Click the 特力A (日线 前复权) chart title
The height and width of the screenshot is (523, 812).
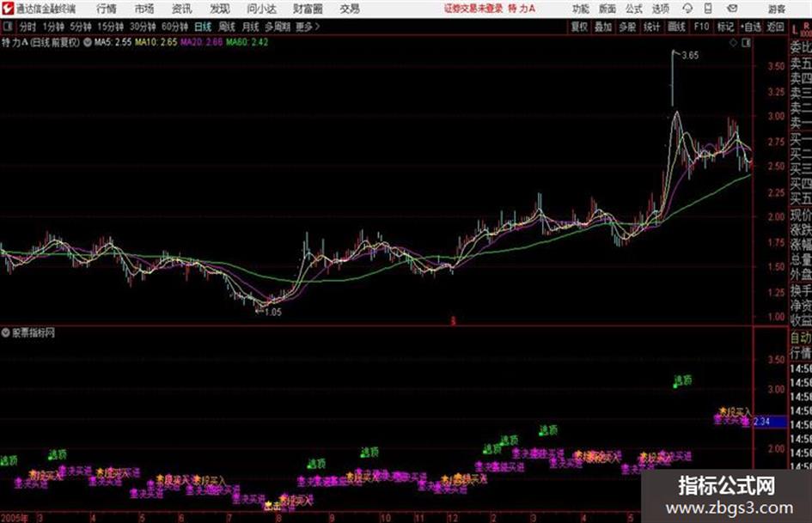41,42
